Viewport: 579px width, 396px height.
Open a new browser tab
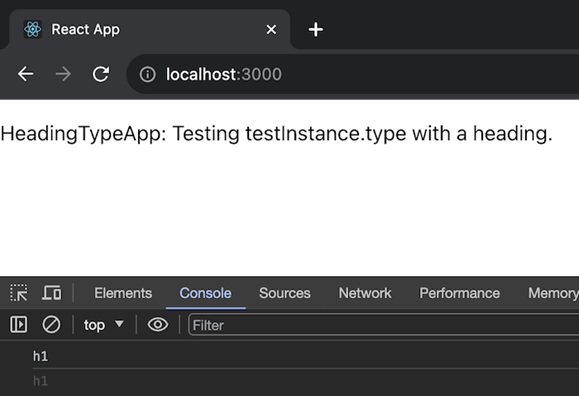(x=316, y=30)
